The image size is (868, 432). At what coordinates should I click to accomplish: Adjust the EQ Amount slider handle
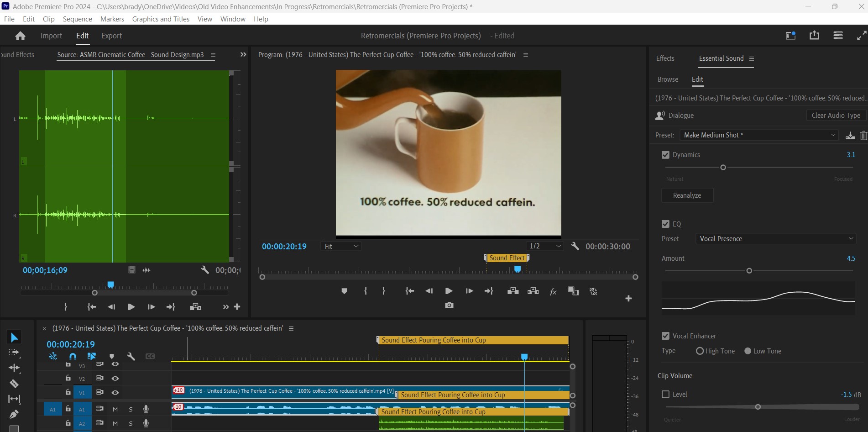749,271
